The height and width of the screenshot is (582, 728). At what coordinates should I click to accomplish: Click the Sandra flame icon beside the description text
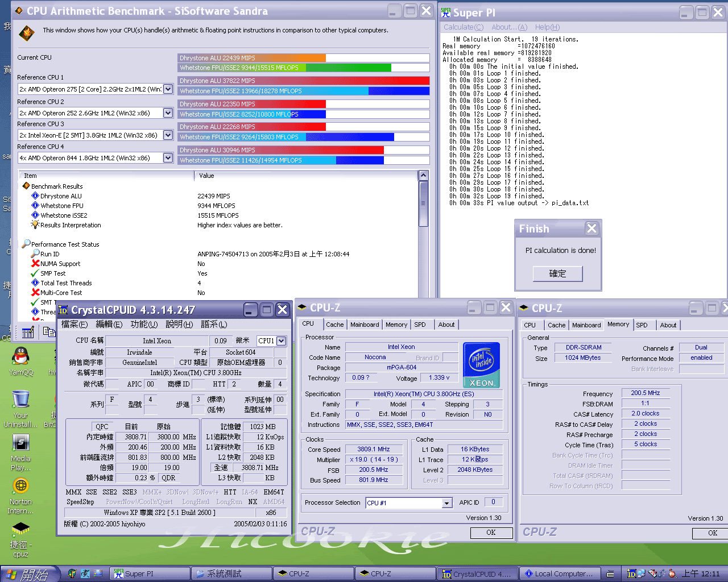[x=27, y=33]
